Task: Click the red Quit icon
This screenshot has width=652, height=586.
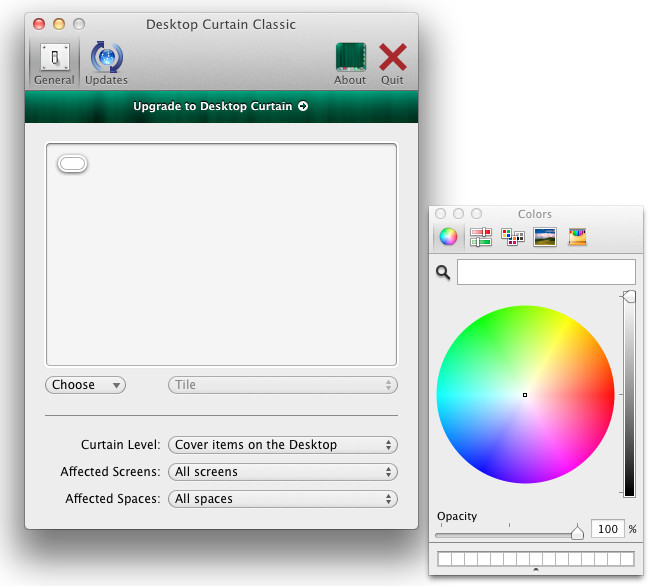Action: pyautogui.click(x=392, y=63)
